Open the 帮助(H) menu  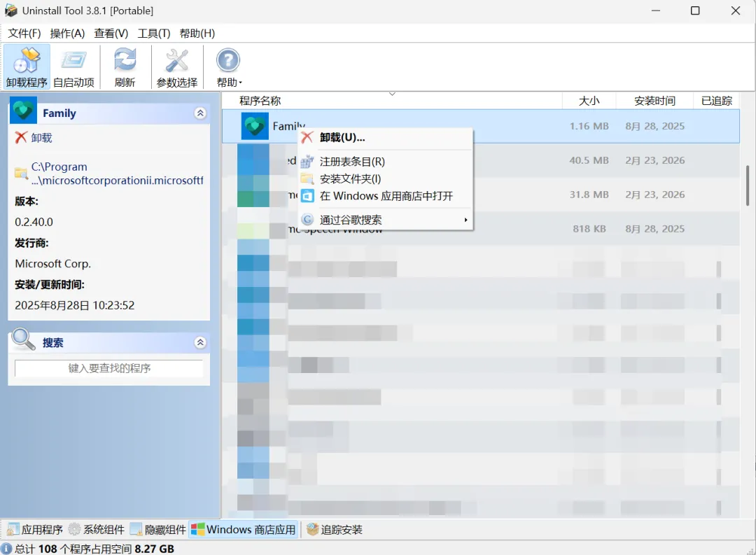point(197,34)
